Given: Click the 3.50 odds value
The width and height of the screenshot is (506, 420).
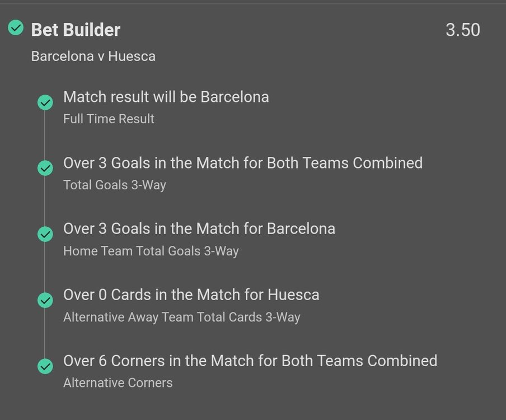Looking at the screenshot, I should tap(462, 30).
